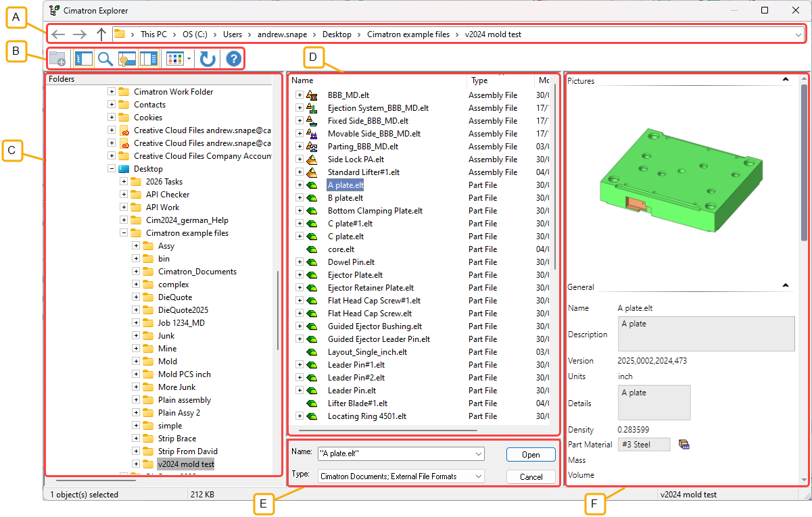Collapse the General section
The image size is (812, 517).
785,285
